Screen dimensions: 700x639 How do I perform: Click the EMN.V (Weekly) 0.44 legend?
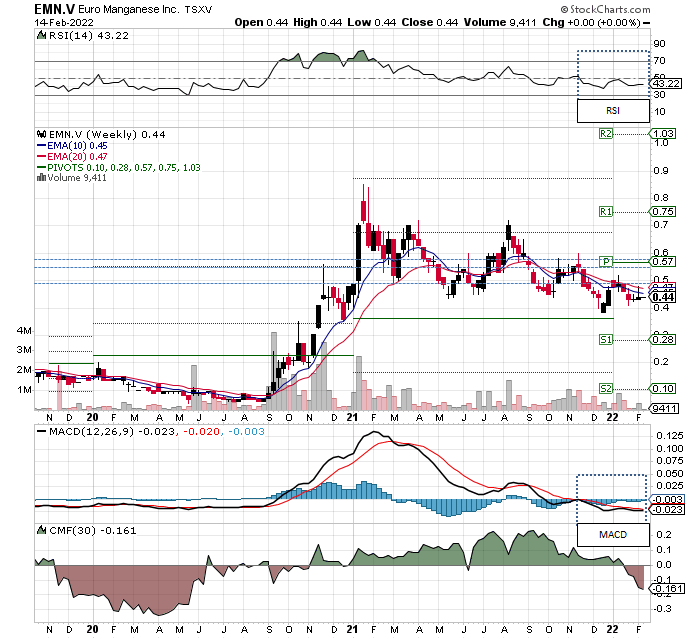click(107, 134)
